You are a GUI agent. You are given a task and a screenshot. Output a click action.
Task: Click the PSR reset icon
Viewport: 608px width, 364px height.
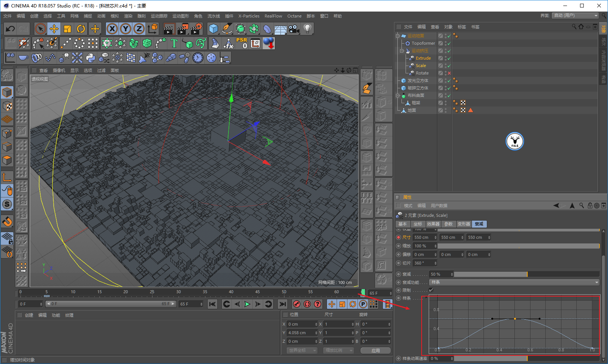click(242, 43)
